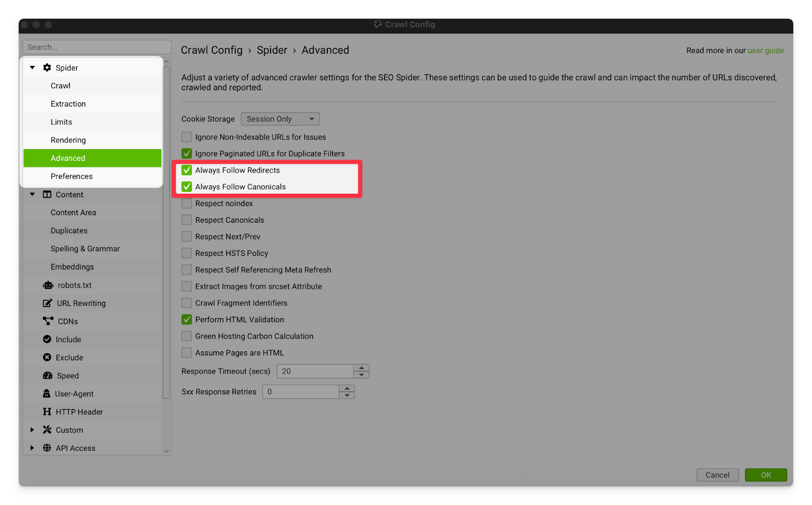Open the Cookie Storage dropdown
Image resolution: width=812 pixels, height=505 pixels.
pos(280,119)
